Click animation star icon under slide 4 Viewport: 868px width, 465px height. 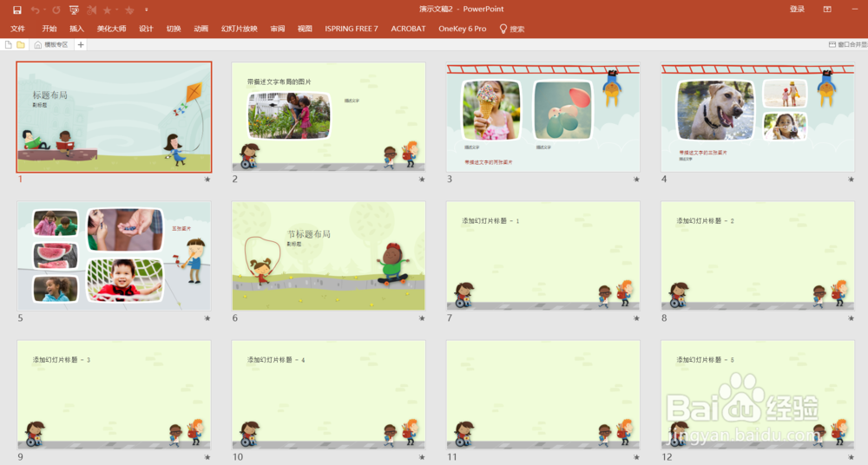[x=851, y=180]
